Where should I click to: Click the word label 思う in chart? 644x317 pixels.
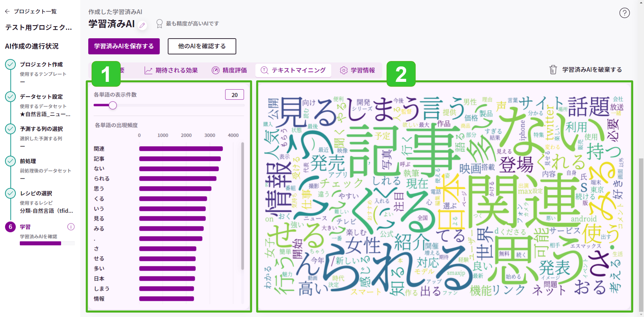click(99, 189)
